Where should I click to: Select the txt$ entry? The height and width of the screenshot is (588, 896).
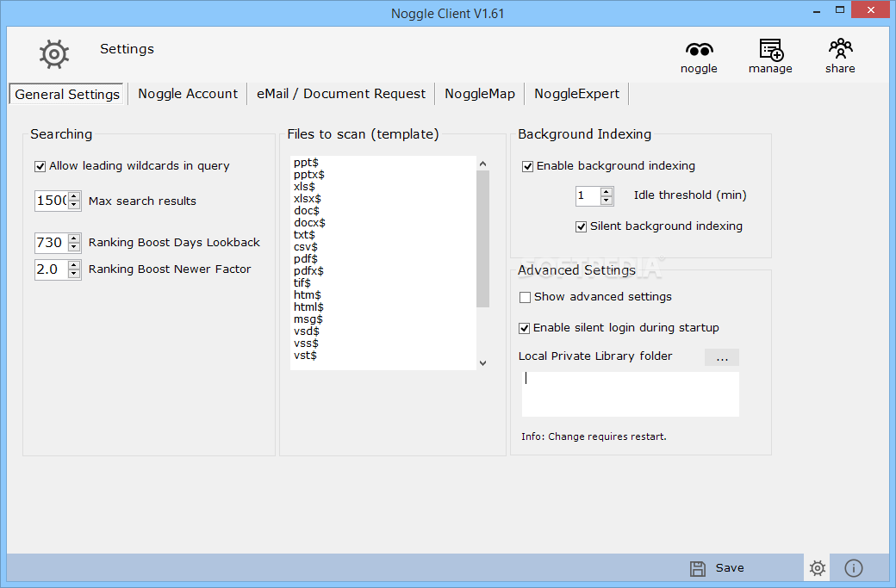(305, 235)
